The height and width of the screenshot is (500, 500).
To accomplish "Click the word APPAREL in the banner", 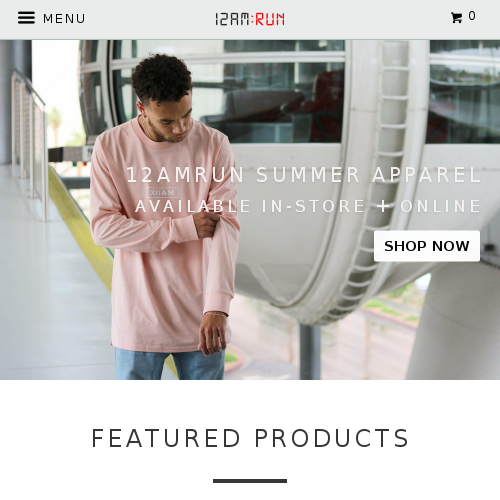I will click(x=427, y=175).
